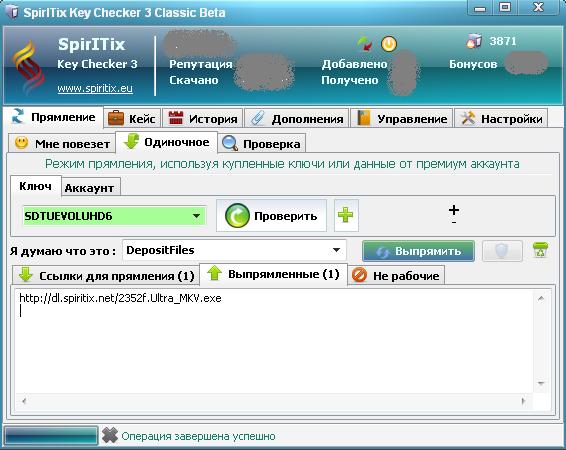Select the Мне повезет sub-tab
This screenshot has width=566, height=450.
pyautogui.click(x=62, y=143)
